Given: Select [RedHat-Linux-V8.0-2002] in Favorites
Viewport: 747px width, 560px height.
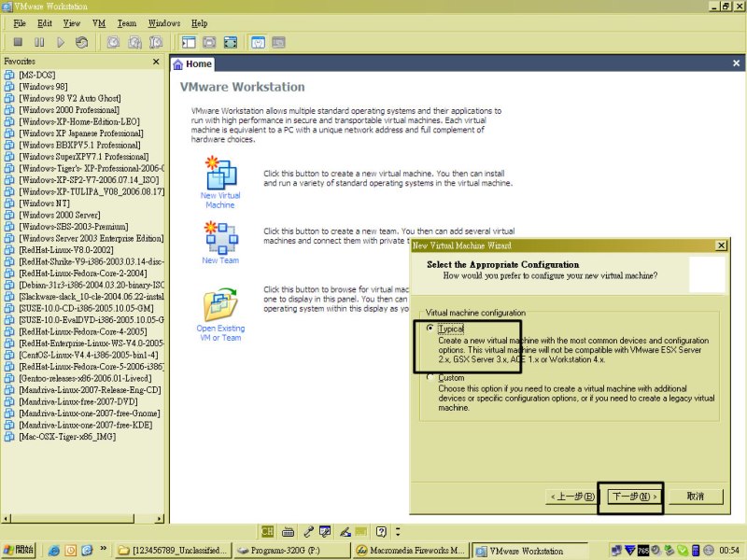Looking at the screenshot, I should (66, 250).
